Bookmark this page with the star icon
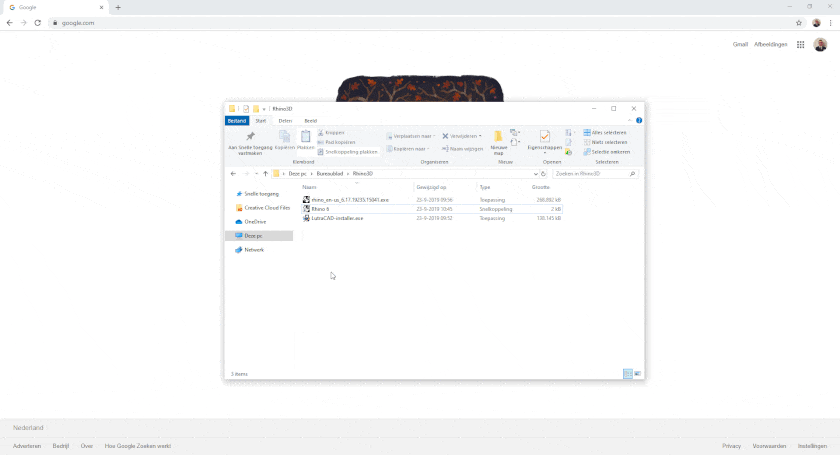This screenshot has width=840, height=455. tap(799, 23)
